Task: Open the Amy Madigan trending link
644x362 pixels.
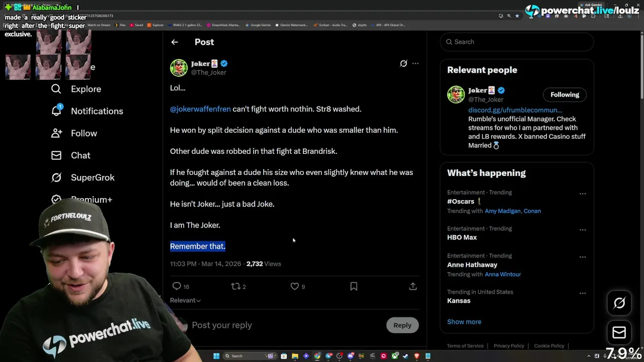Action: tap(503, 211)
